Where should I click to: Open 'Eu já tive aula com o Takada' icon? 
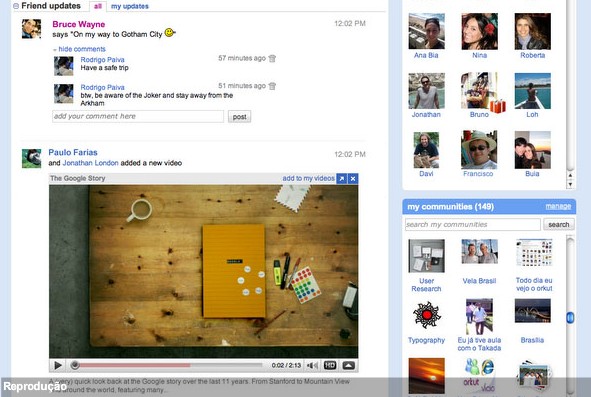(x=479, y=317)
